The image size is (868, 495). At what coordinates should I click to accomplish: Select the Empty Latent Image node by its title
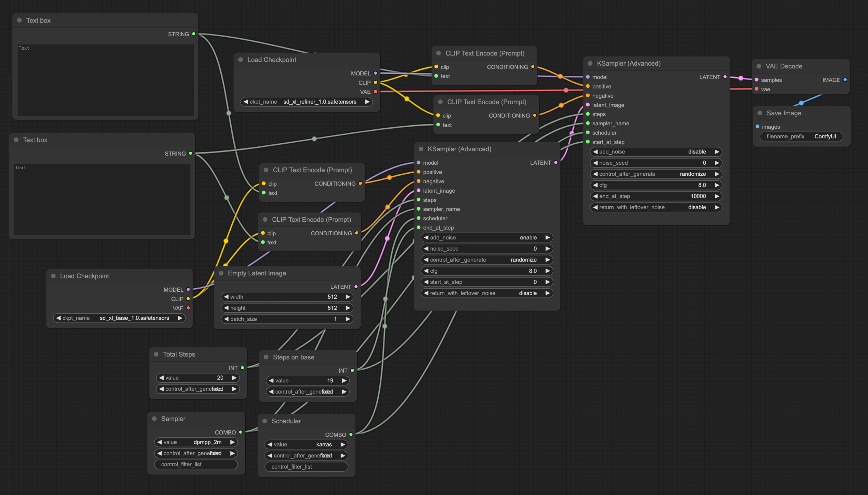[x=257, y=273]
